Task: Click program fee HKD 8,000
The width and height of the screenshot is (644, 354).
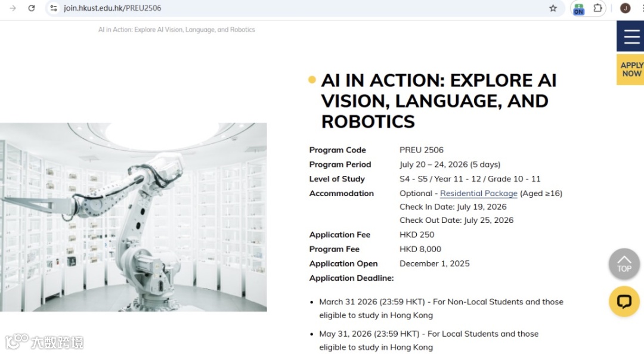Action: coord(420,249)
